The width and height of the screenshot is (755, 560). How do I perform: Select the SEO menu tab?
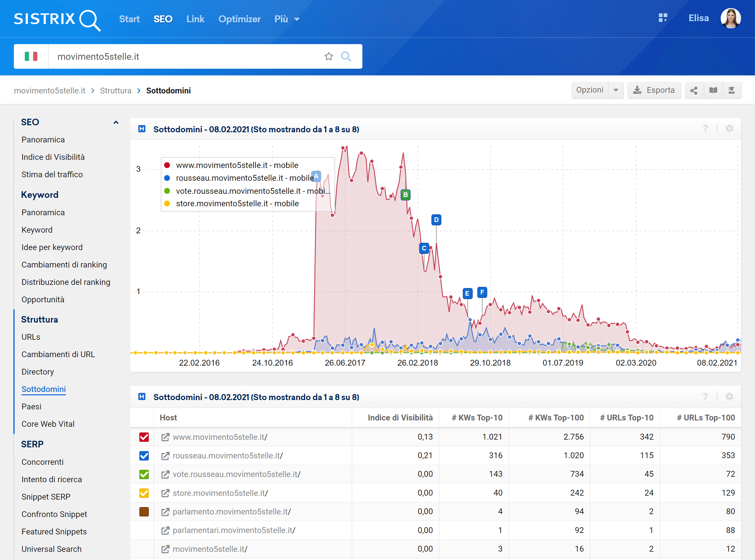click(163, 18)
